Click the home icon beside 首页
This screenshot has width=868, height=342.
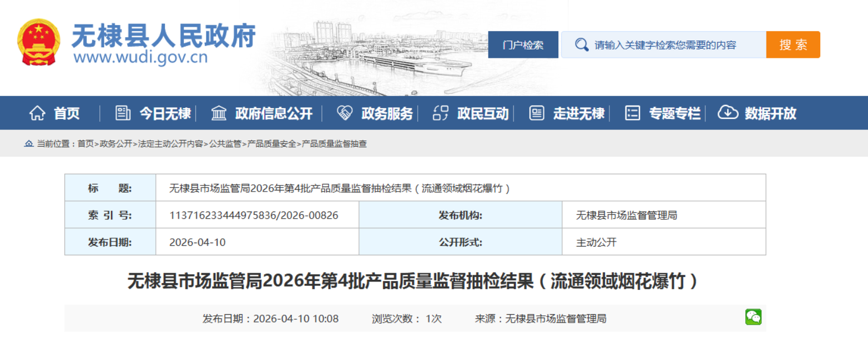pyautogui.click(x=37, y=113)
